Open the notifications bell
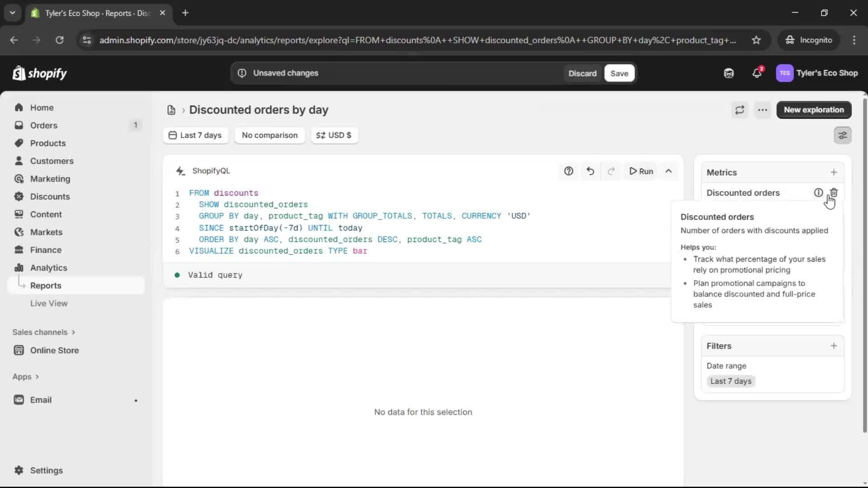Image resolution: width=868 pixels, height=488 pixels. (757, 73)
